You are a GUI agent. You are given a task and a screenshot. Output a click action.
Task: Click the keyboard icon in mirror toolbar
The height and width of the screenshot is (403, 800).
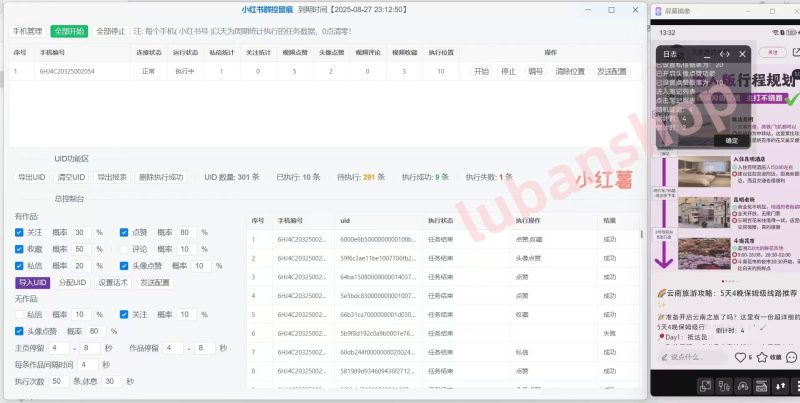coord(762,386)
